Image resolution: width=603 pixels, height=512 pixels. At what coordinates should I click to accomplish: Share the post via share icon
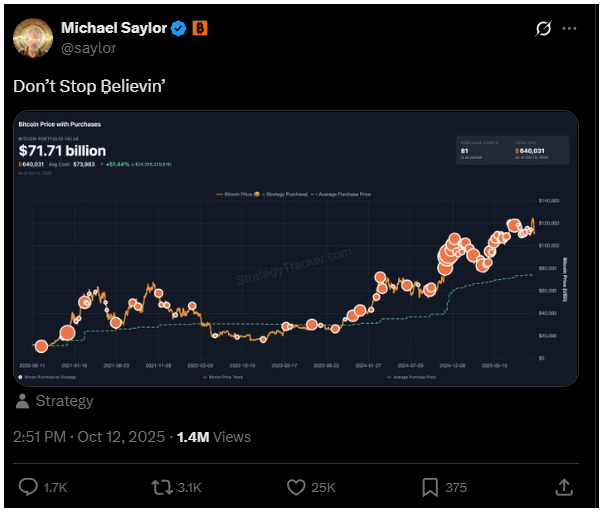click(564, 487)
